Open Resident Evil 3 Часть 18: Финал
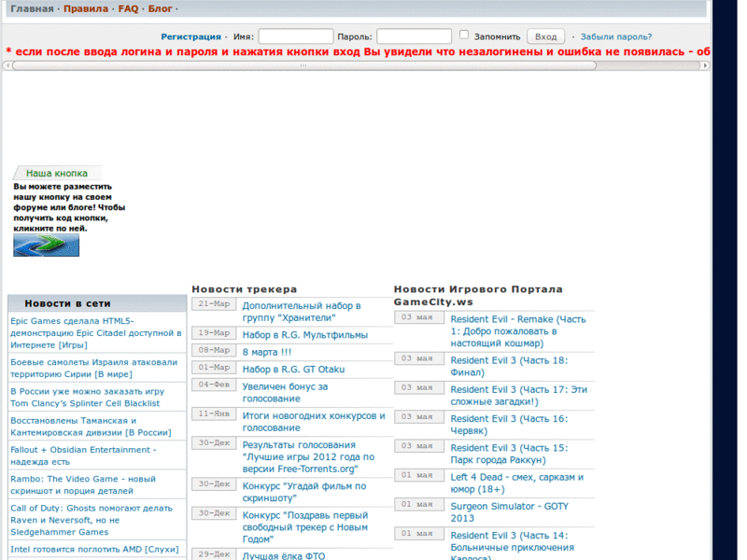Viewport: 747px width, 560px height. point(509,366)
